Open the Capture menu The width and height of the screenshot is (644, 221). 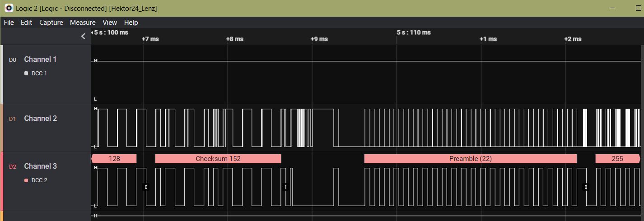coord(51,23)
